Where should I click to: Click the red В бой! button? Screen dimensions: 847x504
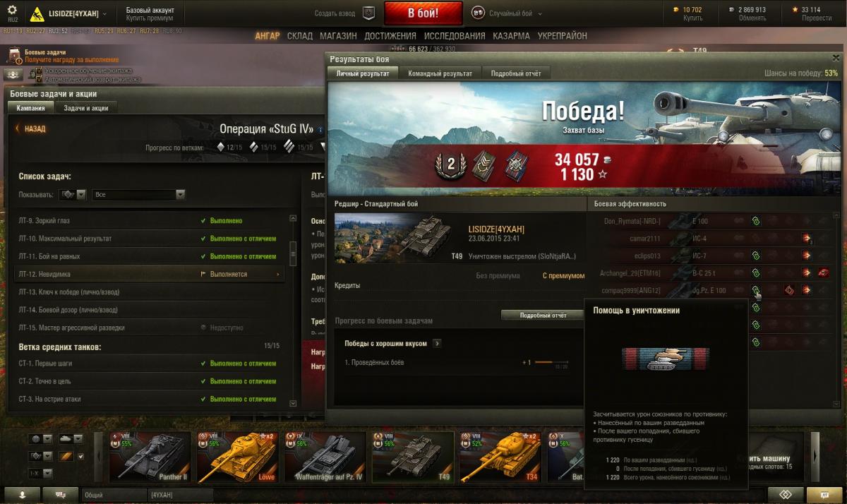click(423, 13)
